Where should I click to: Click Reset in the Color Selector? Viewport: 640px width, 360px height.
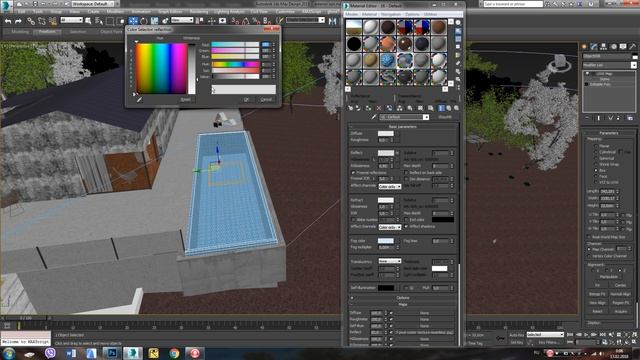(185, 100)
